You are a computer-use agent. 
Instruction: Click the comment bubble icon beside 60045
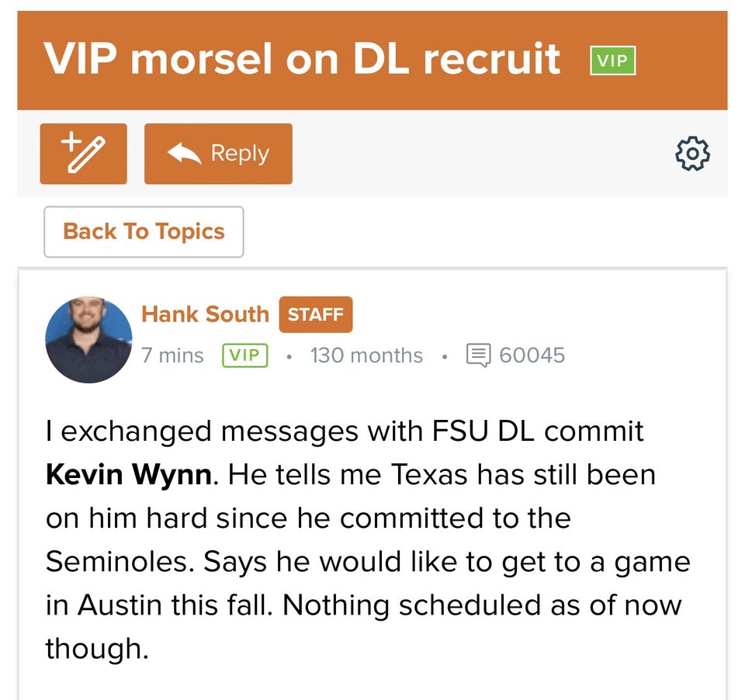tap(479, 355)
